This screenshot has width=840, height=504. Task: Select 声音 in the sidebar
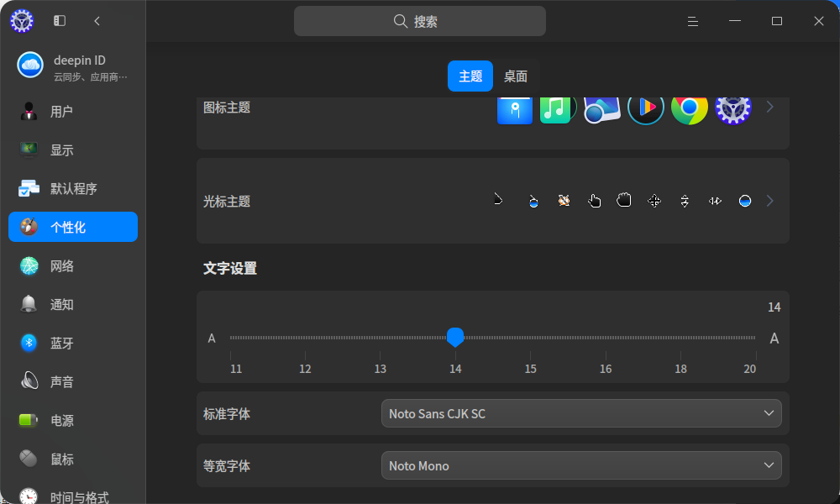[x=73, y=381]
